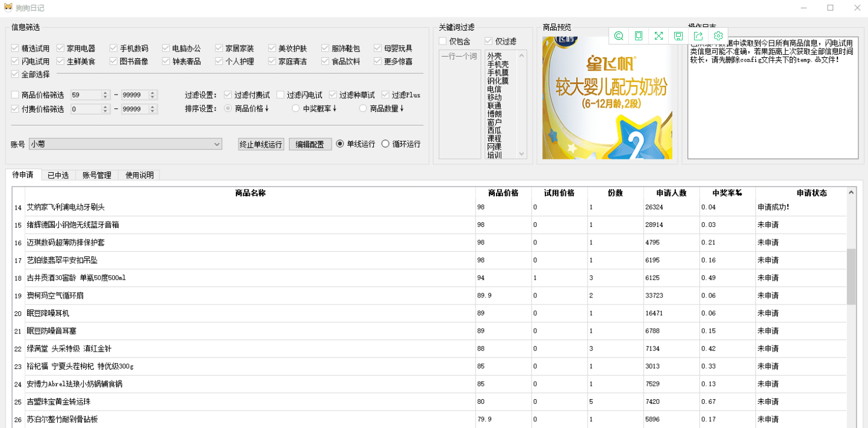Click the up stepper on the 付费价格 spinner
Image resolution: width=868 pixels, height=428 pixels.
(105, 107)
